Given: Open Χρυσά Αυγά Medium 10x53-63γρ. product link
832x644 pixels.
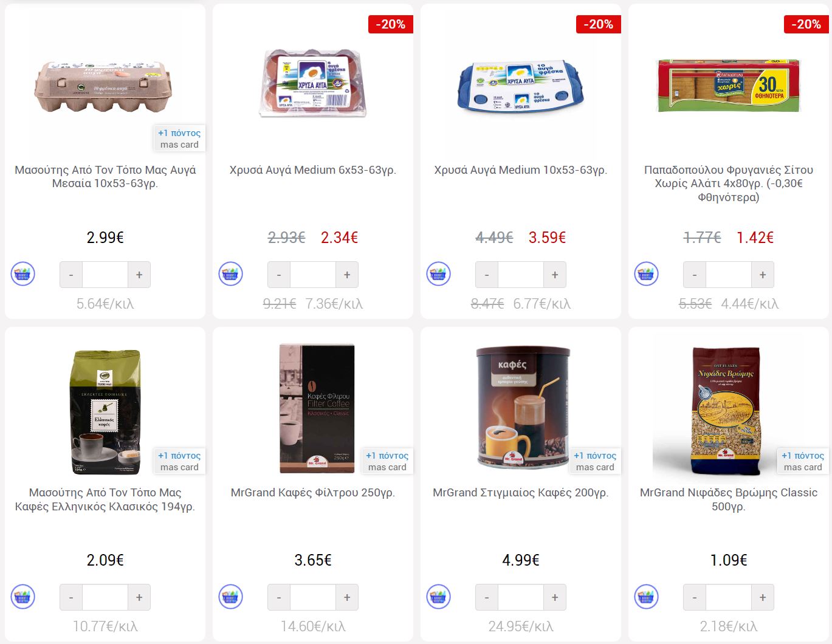Looking at the screenshot, I should (x=521, y=170).
